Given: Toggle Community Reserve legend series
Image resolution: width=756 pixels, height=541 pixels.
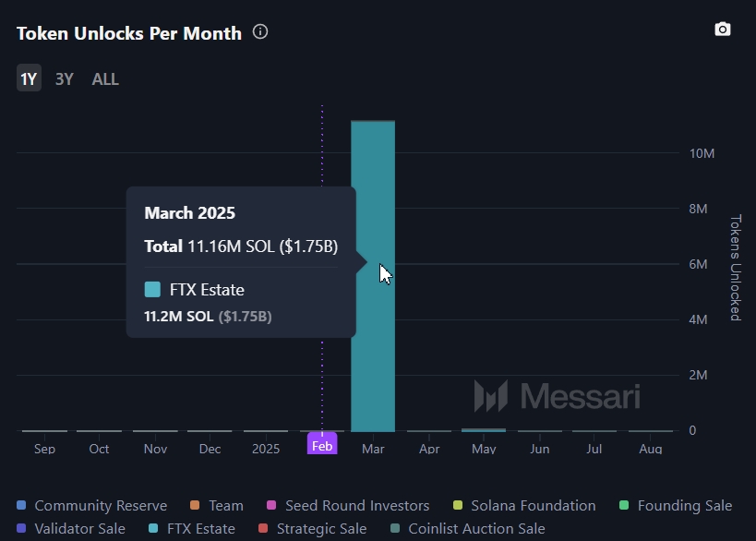Looking at the screenshot, I should point(91,506).
